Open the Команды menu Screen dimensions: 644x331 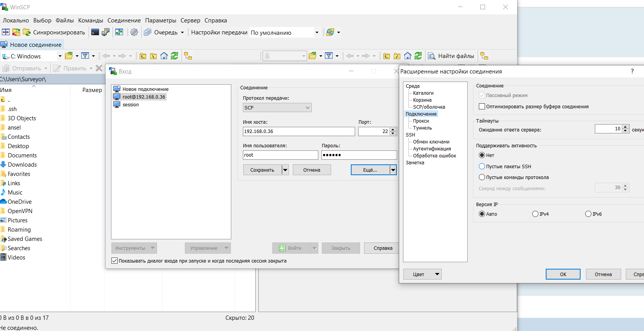(91, 20)
